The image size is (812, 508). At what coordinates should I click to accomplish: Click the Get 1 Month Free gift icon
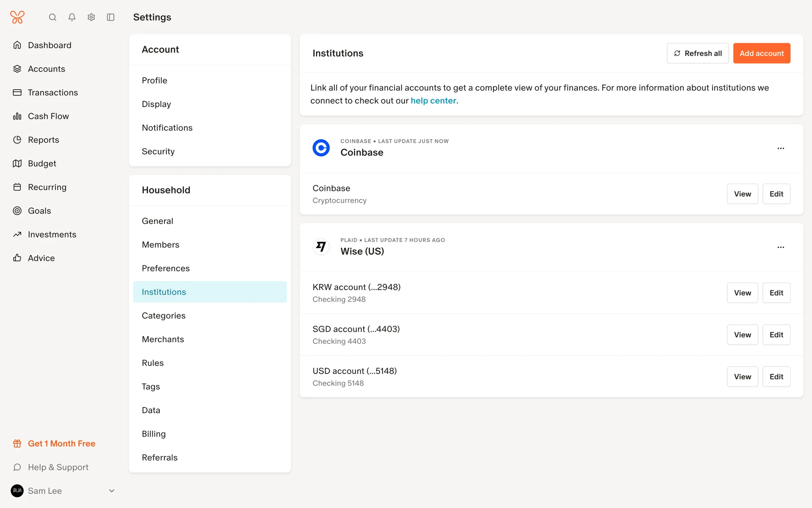(17, 444)
